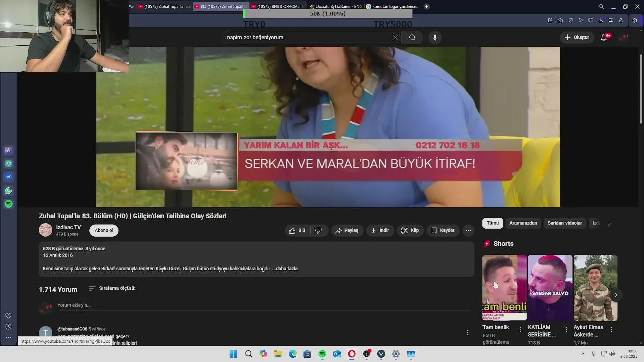Save video with Kaydet button
644x362 pixels.
click(x=443, y=231)
